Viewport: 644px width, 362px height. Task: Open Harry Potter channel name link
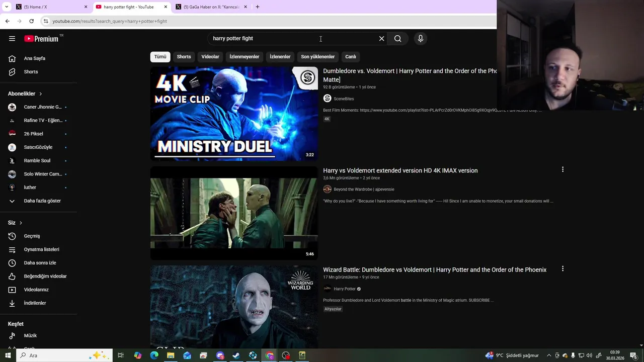(x=345, y=289)
